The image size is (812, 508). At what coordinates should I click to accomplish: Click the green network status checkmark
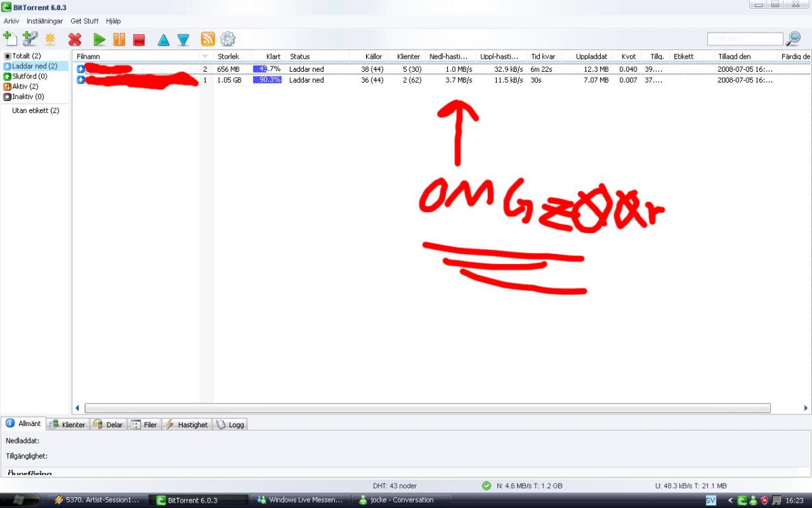[x=487, y=486]
